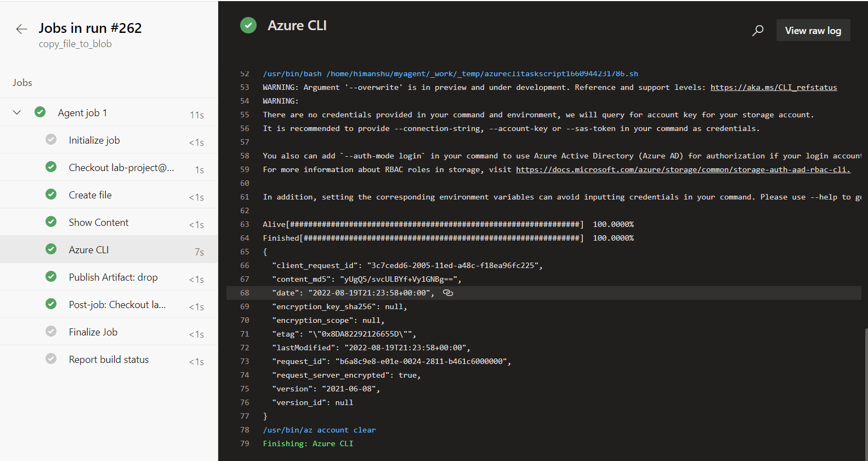The width and height of the screenshot is (868, 461).
Task: Click grey status icon beside Report build status
Action: coord(51,358)
